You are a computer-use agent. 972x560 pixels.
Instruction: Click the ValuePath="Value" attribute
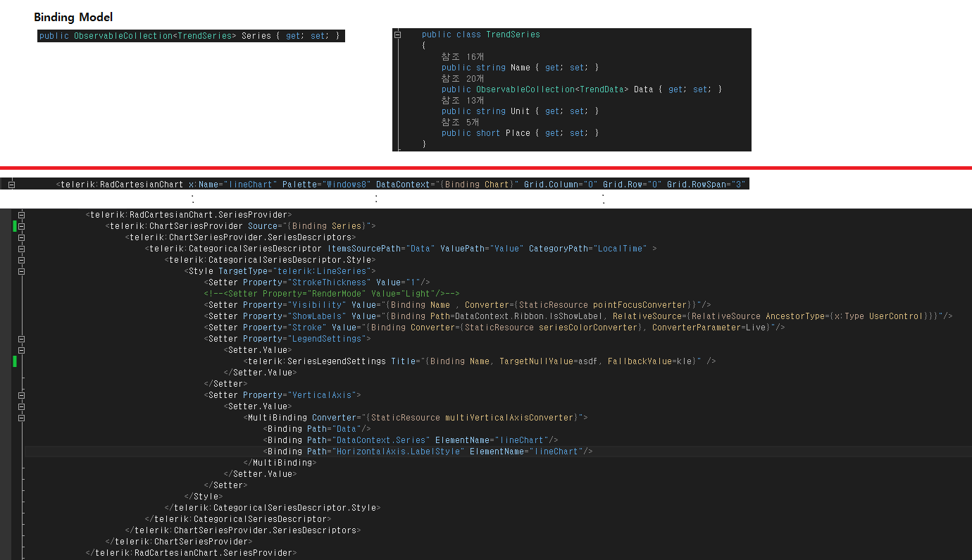click(x=482, y=249)
